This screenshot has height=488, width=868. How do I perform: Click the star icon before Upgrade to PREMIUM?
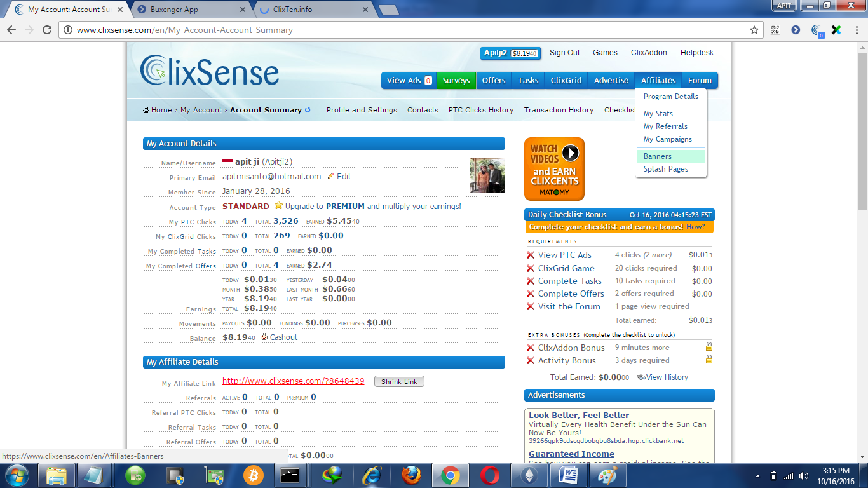(278, 206)
